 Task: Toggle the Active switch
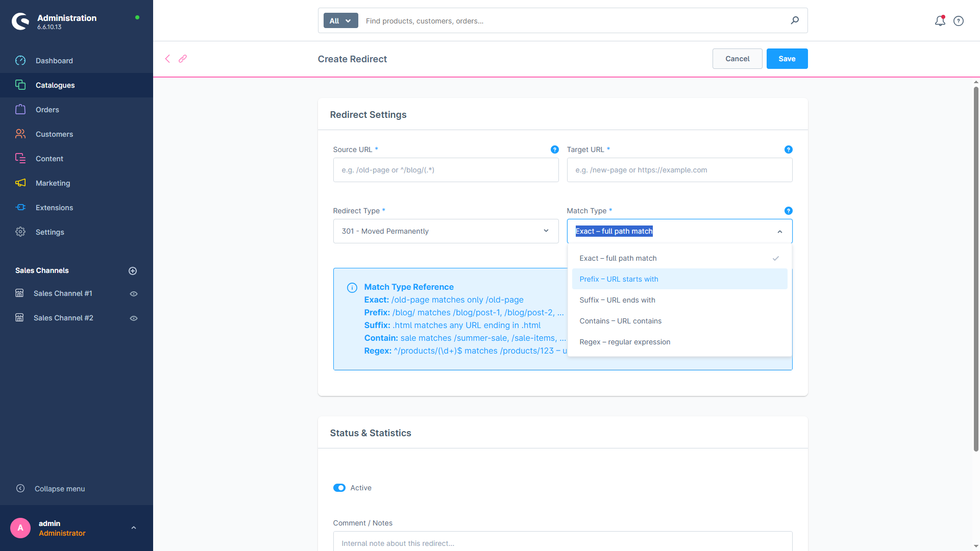(x=339, y=488)
